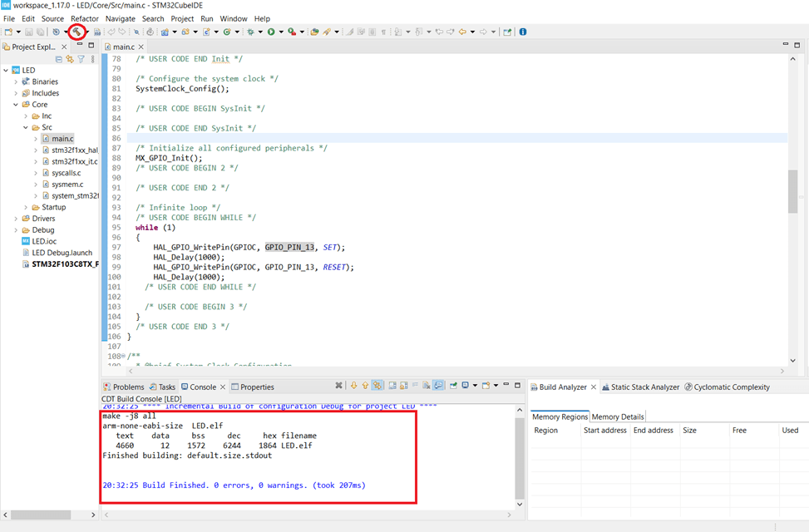Click the blue Information icon in toolbar
Screen dimensions: 809x532
[523, 32]
